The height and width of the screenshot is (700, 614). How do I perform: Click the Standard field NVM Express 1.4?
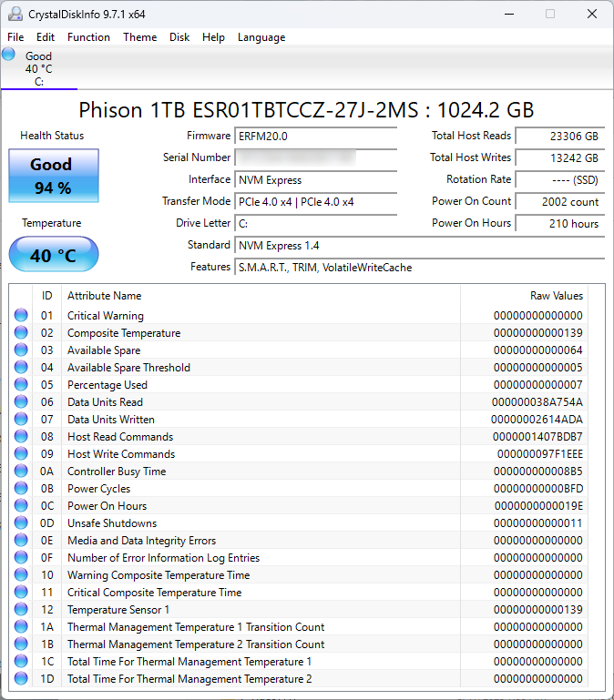coord(420,246)
